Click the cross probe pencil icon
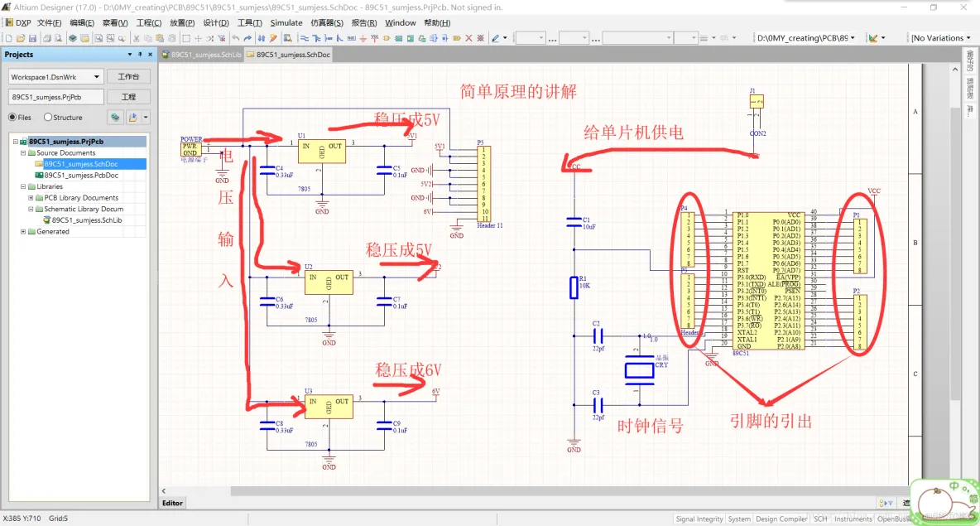Viewport: 980px width, 526px height. click(x=273, y=38)
